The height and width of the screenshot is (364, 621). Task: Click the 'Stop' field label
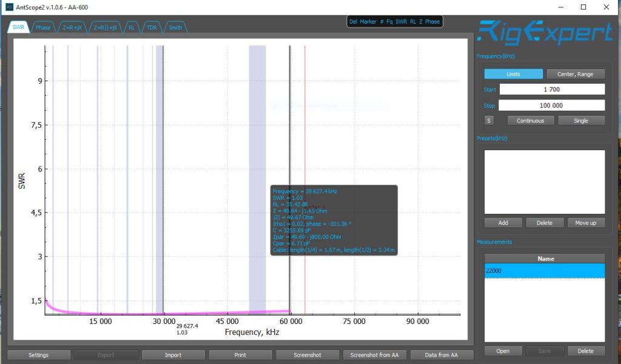[x=489, y=105]
